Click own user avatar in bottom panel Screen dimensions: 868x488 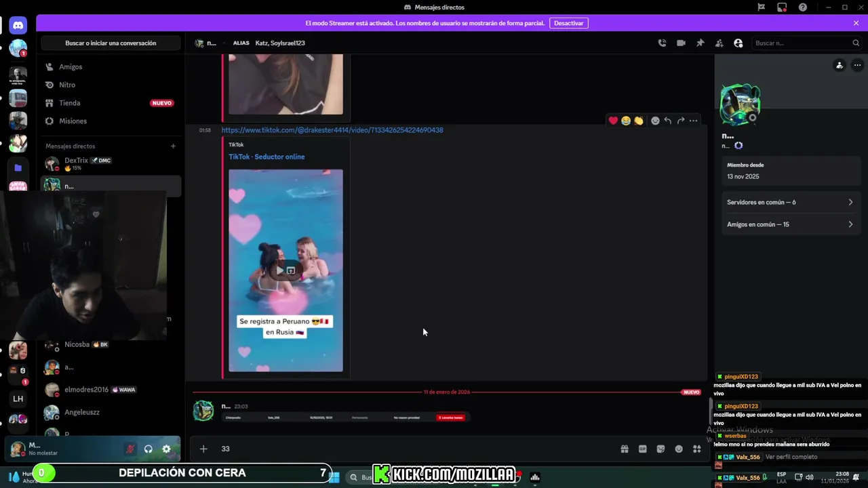click(18, 449)
